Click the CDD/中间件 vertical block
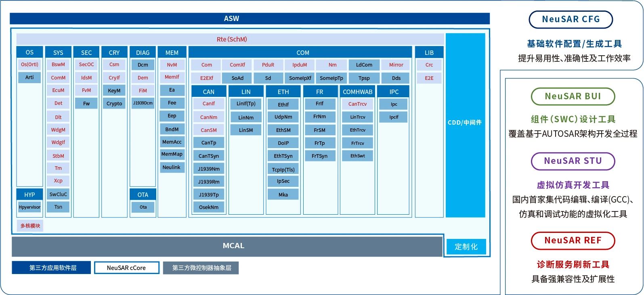The height and width of the screenshot is (295, 644). click(465, 123)
